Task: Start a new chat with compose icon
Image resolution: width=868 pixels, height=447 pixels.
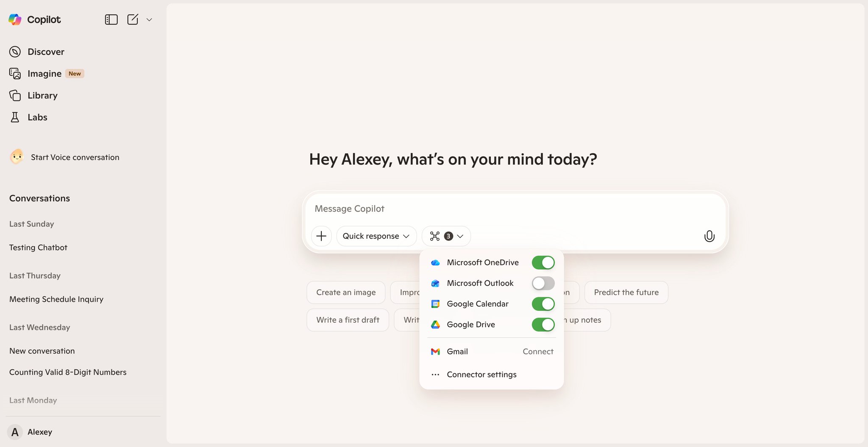Action: click(133, 20)
